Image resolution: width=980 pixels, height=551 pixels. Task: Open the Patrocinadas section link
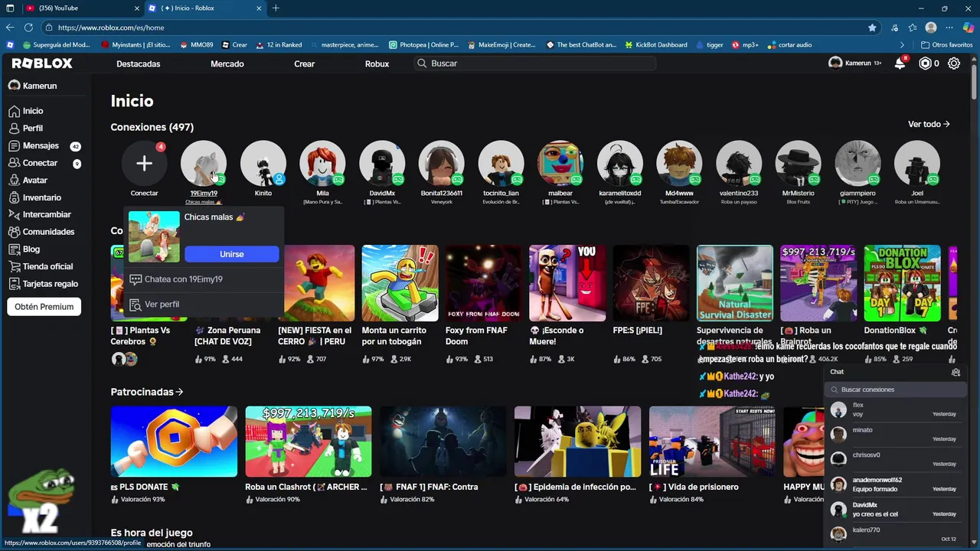147,392
